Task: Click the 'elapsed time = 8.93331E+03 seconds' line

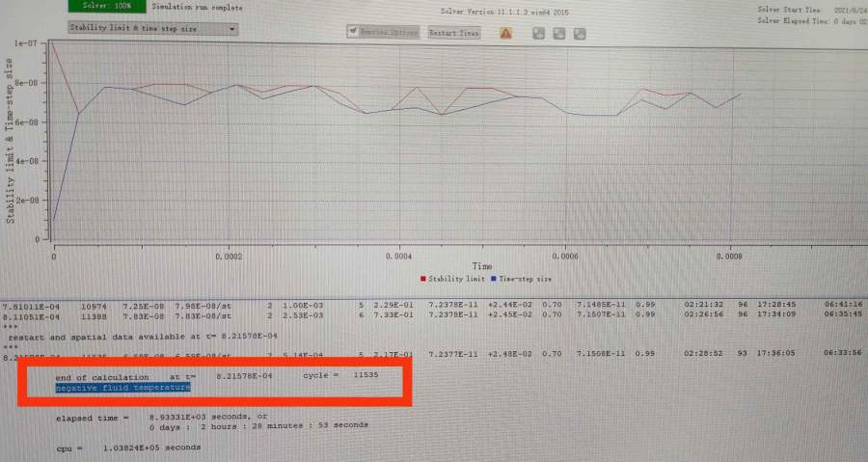Action: 161,418
